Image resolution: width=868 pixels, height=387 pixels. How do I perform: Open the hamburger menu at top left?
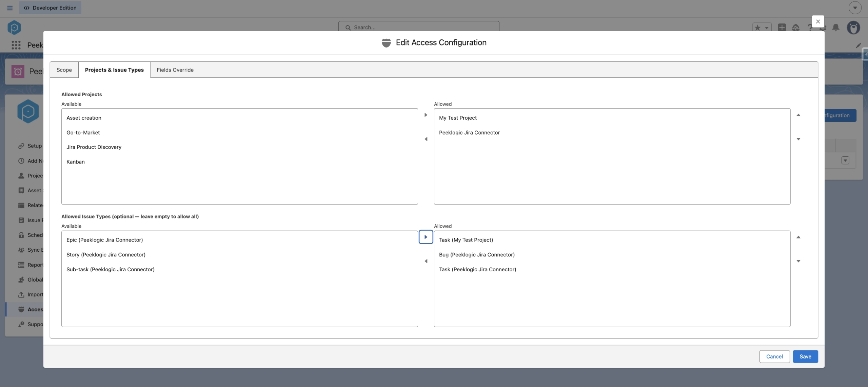(10, 8)
